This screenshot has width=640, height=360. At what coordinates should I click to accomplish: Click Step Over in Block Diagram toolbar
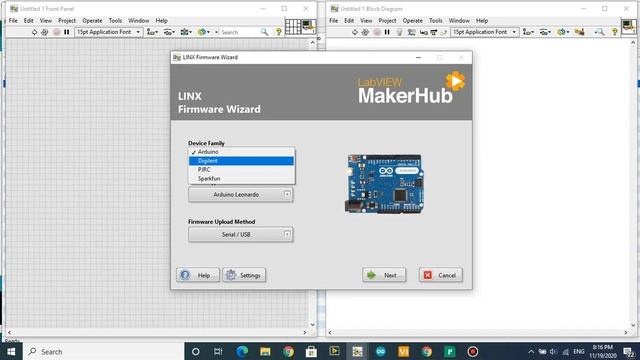coord(433,32)
